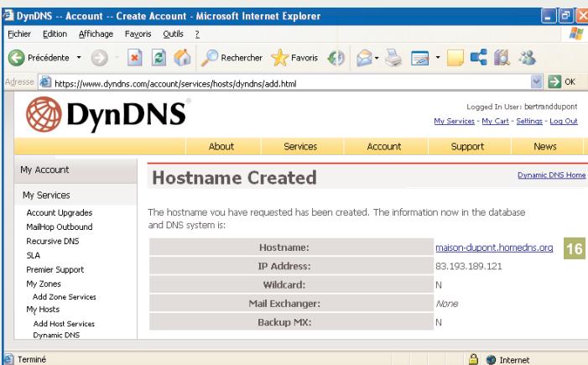Expand the Mail icon dropdown arrow
The image size is (588, 365).
377,58
